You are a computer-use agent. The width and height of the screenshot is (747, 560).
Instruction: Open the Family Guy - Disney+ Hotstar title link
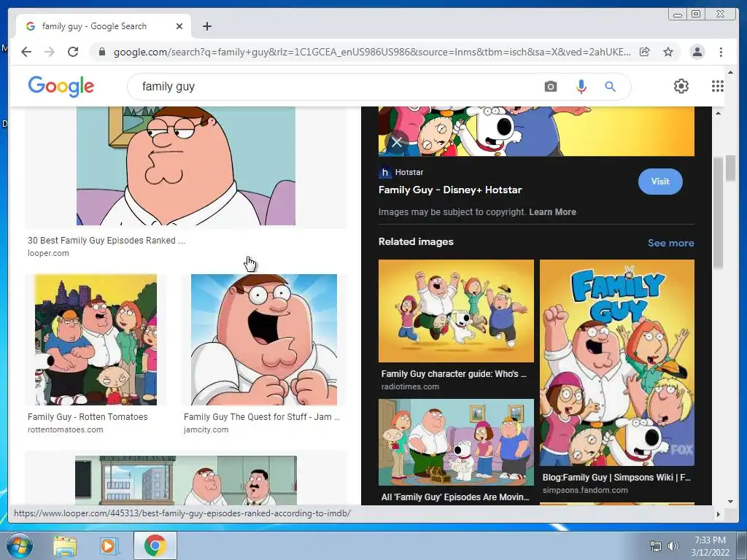click(x=450, y=190)
